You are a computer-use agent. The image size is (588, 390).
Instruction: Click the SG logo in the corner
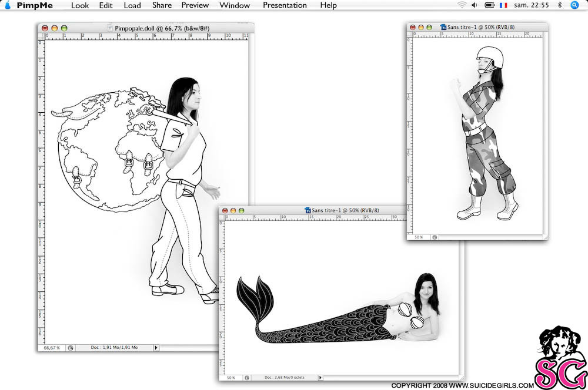[560, 358]
